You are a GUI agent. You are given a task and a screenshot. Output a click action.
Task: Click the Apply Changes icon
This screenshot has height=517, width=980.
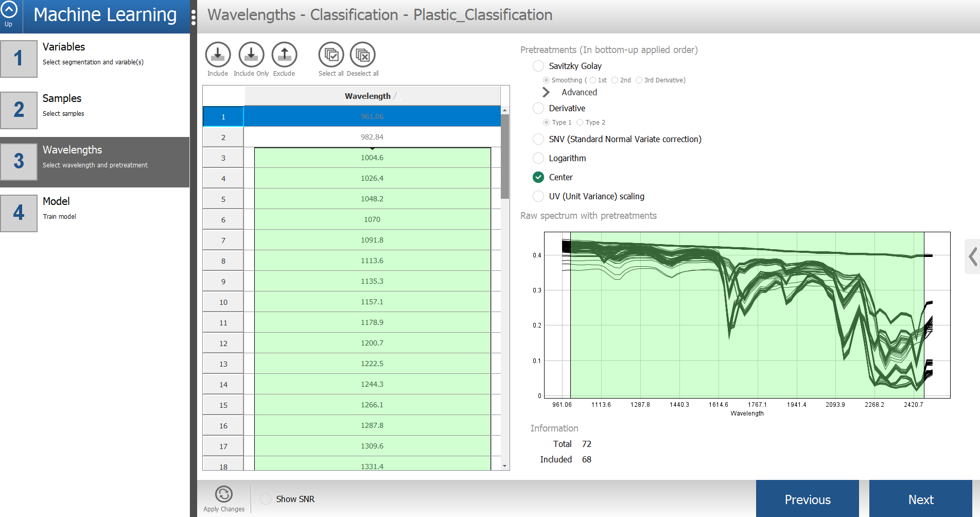(223, 494)
